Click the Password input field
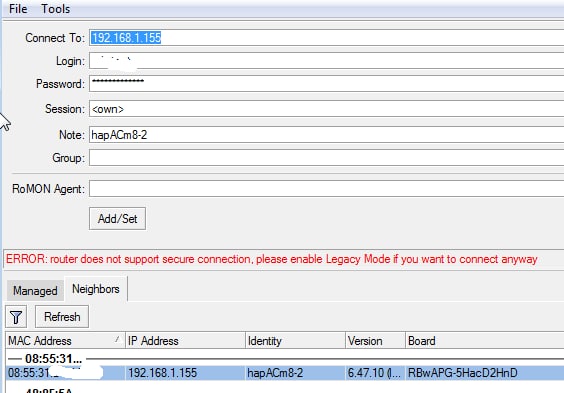 click(x=326, y=84)
